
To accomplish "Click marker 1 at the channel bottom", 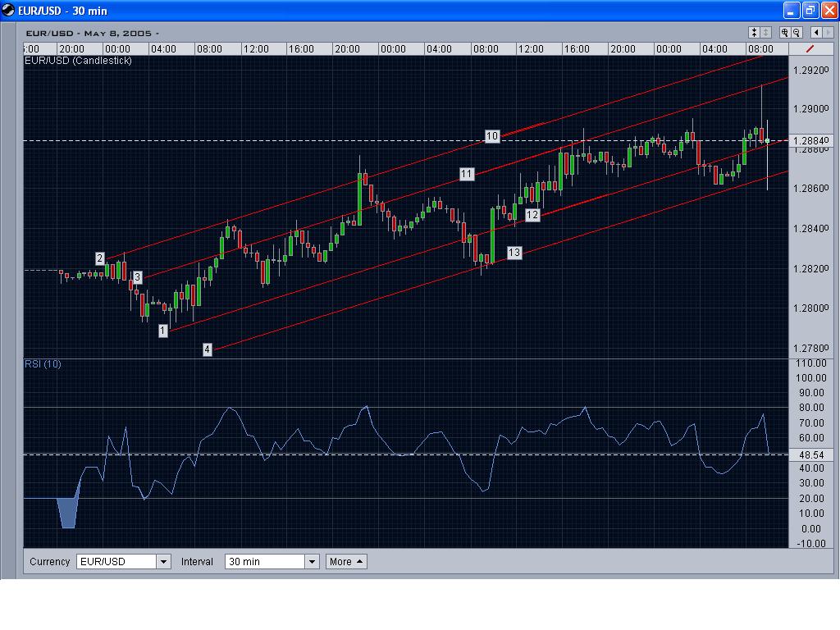I will pyautogui.click(x=162, y=330).
